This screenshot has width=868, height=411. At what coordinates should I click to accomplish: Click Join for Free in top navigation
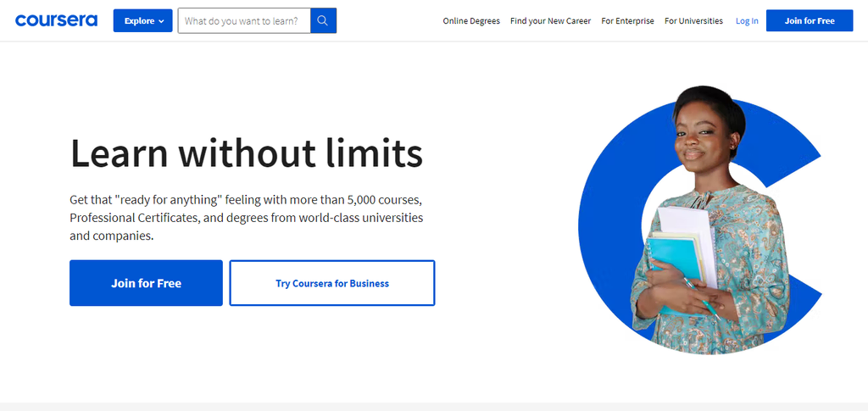810,20
